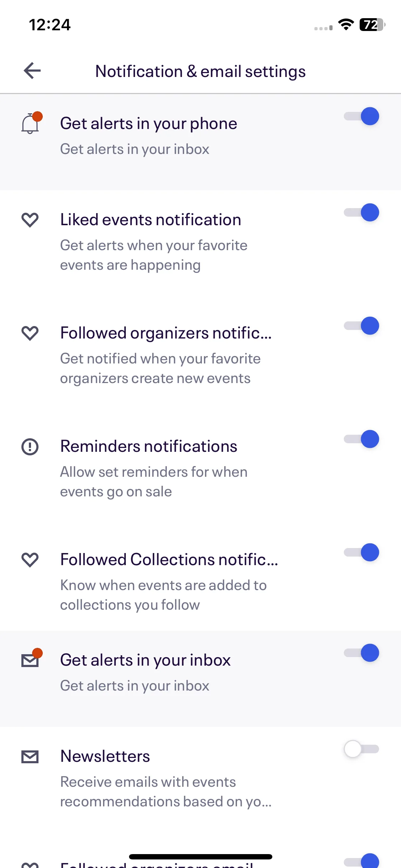Image resolution: width=401 pixels, height=868 pixels.
Task: Tap the heart icon beside Liked events
Action: click(x=30, y=220)
